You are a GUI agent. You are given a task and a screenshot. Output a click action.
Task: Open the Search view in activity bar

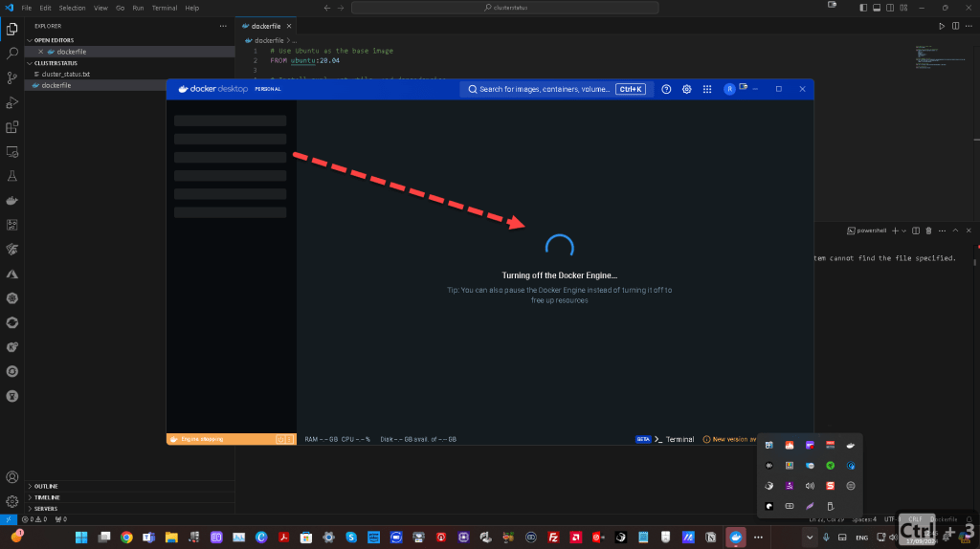pos(11,54)
